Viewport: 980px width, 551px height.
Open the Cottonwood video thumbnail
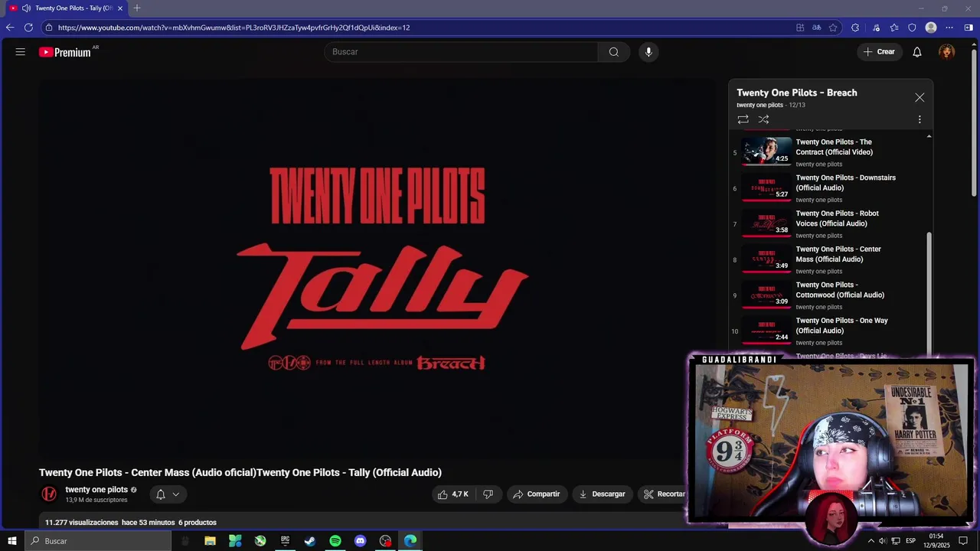point(766,294)
